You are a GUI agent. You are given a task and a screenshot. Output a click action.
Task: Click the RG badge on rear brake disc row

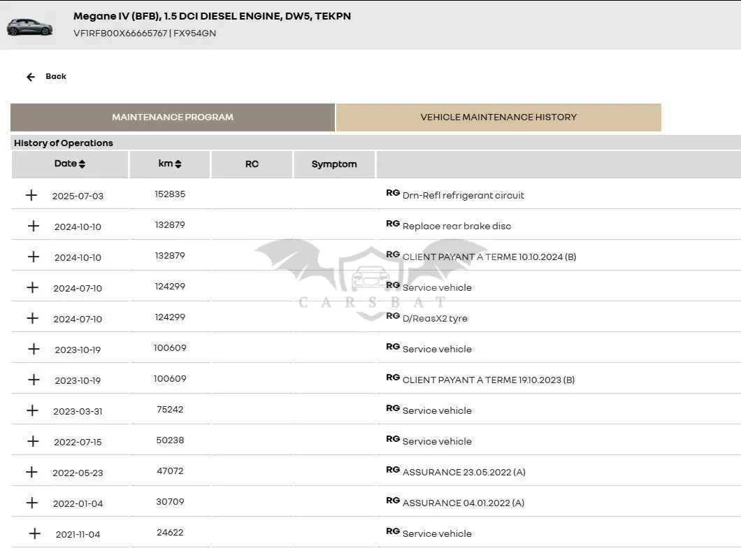(x=393, y=224)
